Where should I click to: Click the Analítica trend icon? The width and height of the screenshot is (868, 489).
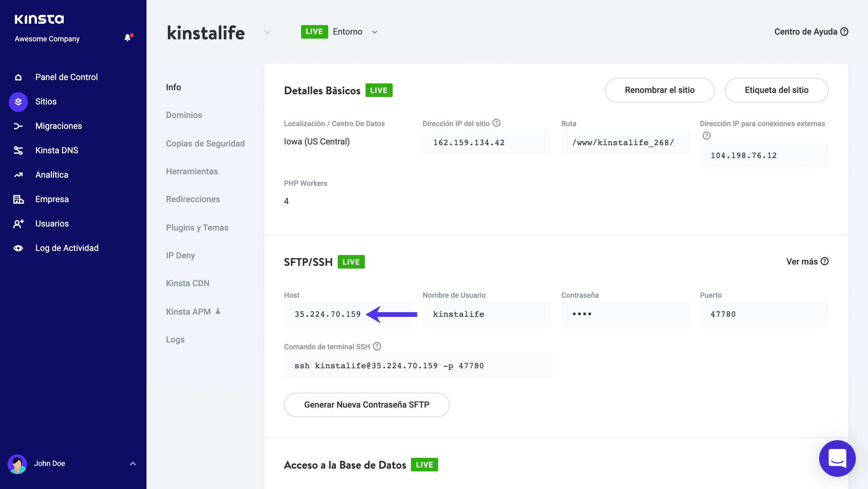(x=18, y=175)
